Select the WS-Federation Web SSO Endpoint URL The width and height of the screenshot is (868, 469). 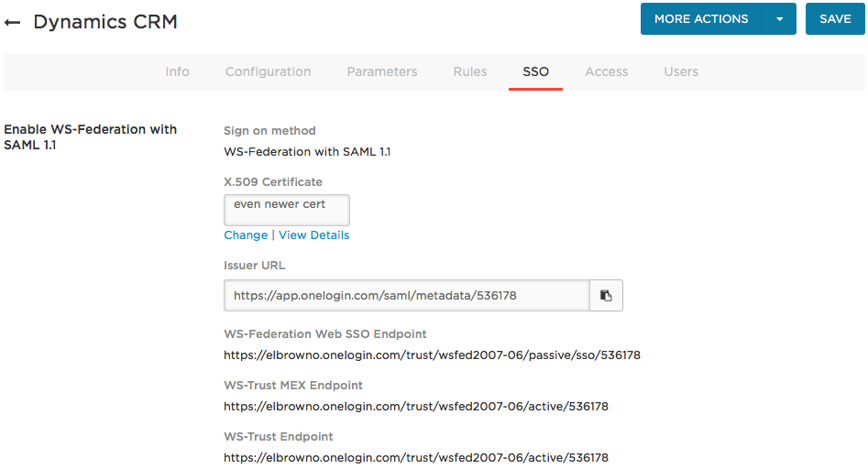432,355
